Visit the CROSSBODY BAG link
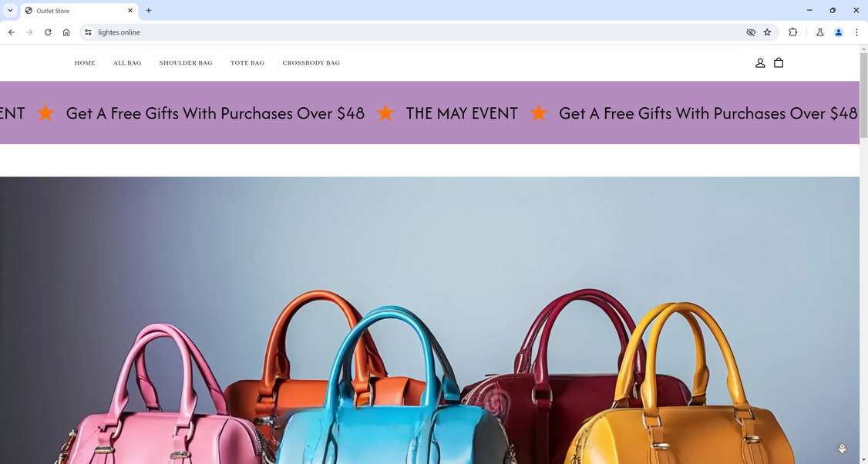 (311, 63)
